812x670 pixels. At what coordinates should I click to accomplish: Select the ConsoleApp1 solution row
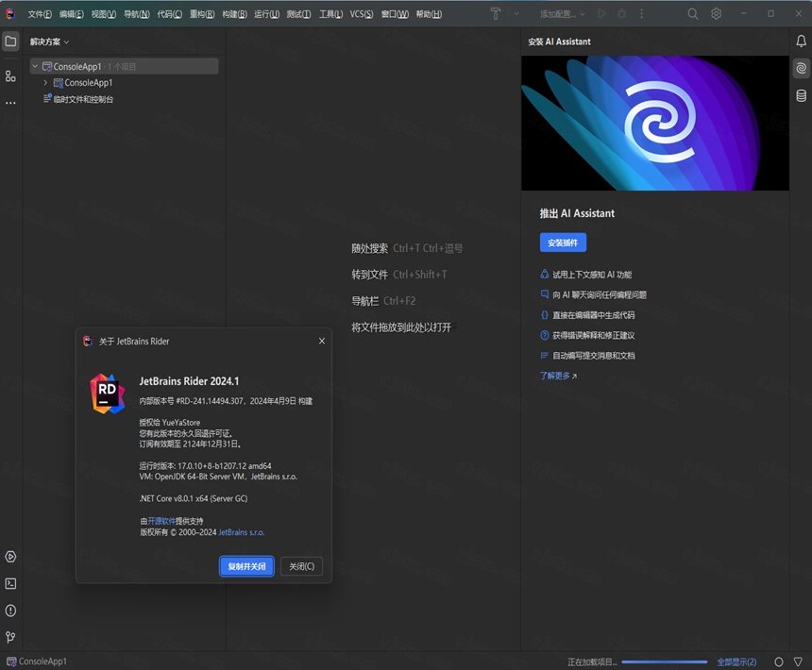pos(124,66)
